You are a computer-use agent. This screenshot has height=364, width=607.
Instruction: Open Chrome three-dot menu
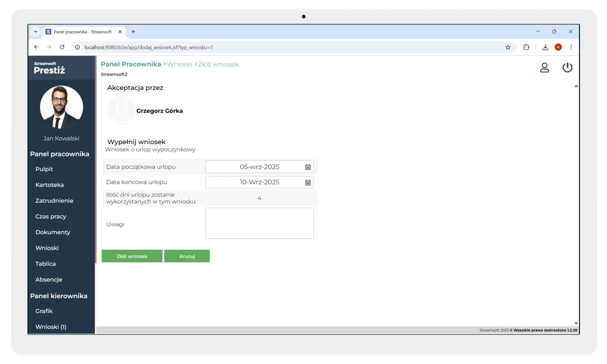571,47
